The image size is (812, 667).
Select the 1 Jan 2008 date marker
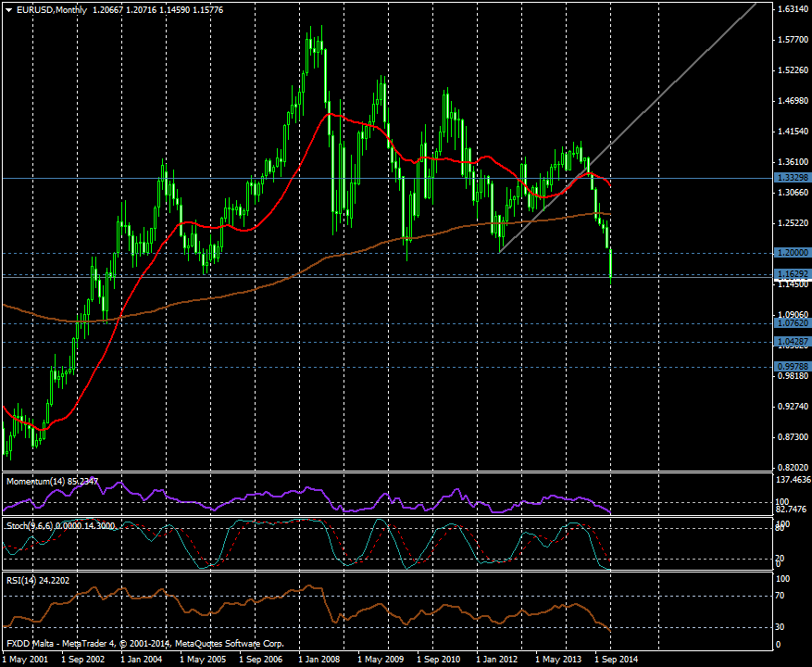(320, 659)
